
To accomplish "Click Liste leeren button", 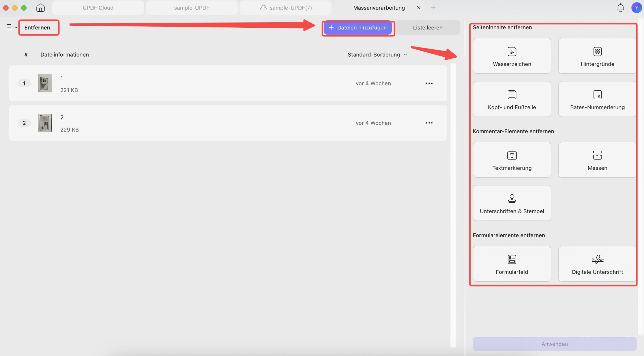I will [x=428, y=28].
